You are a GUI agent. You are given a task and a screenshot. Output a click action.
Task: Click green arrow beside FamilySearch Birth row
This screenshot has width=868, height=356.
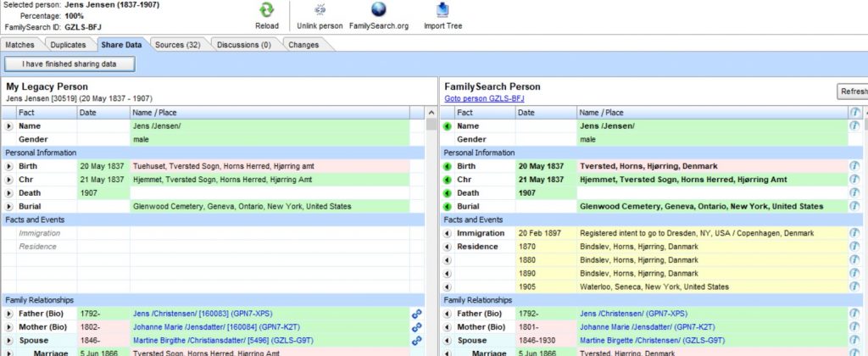point(448,166)
